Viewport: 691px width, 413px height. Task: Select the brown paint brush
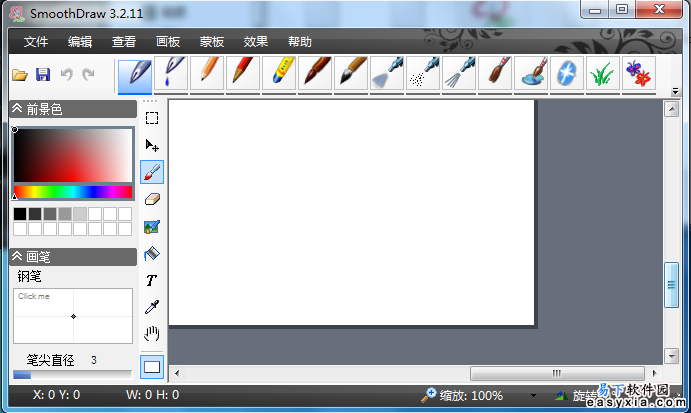495,74
